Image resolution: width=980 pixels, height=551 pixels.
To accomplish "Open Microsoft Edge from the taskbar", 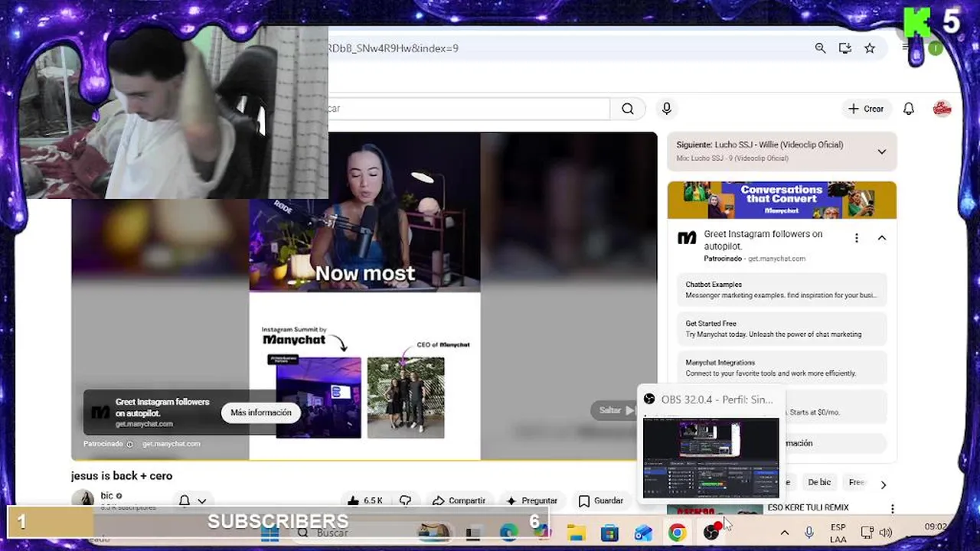I will [x=509, y=533].
